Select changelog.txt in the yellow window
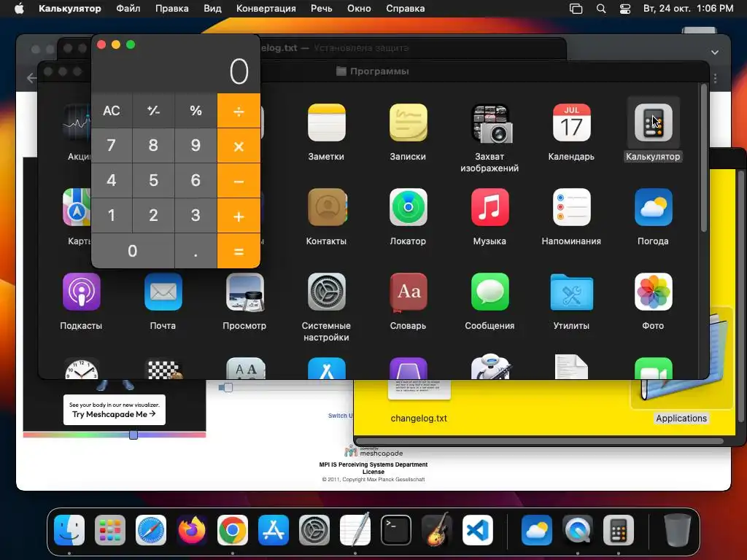The width and height of the screenshot is (747, 560). [x=419, y=418]
